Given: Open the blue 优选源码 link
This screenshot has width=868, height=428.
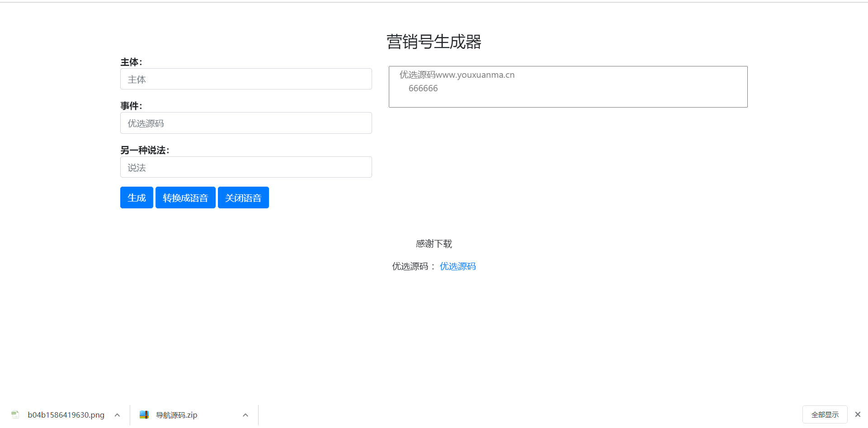Looking at the screenshot, I should tap(458, 266).
